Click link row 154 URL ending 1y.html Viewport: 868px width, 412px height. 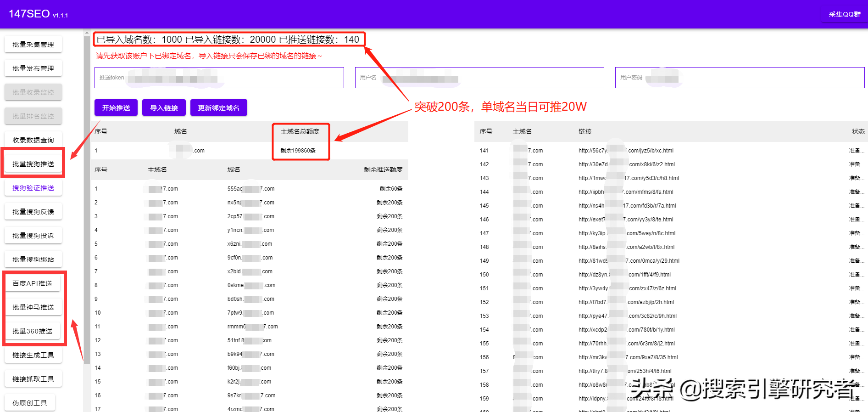(627, 330)
